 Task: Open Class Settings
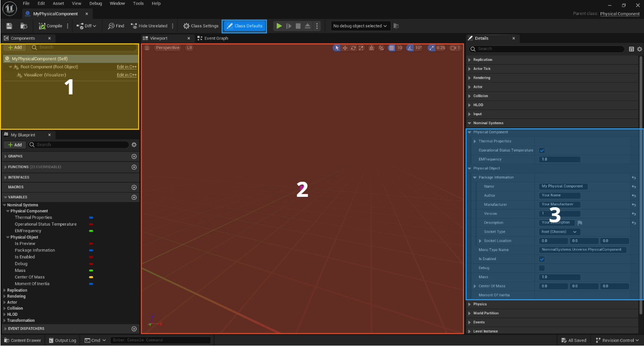pos(201,26)
